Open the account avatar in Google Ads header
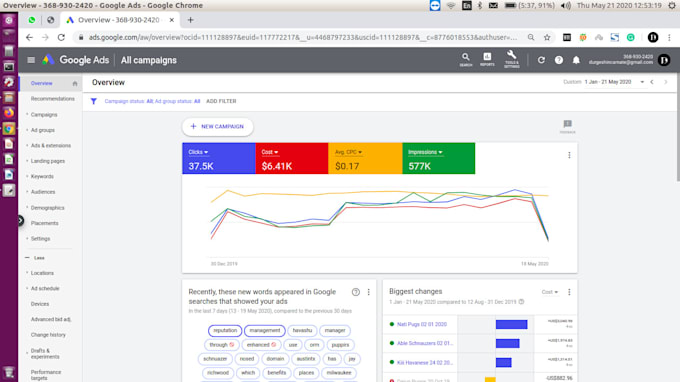Viewport: 680px width, 382px height. pos(664,60)
